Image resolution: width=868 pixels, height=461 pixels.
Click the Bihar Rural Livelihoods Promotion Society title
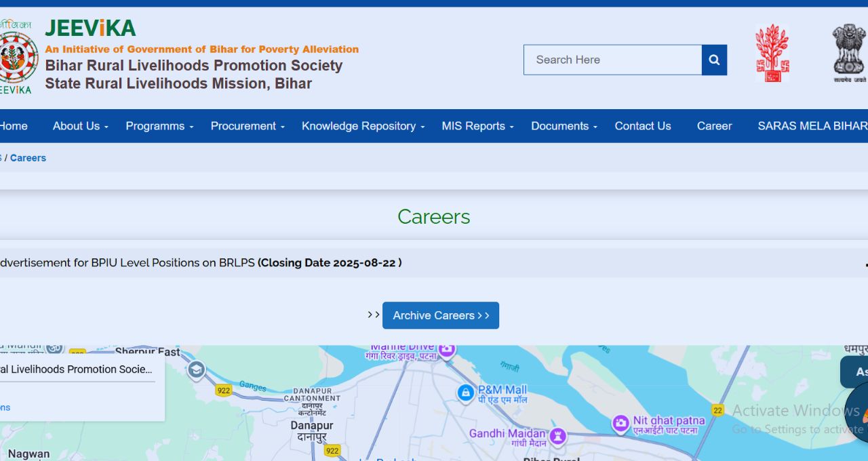point(194,66)
